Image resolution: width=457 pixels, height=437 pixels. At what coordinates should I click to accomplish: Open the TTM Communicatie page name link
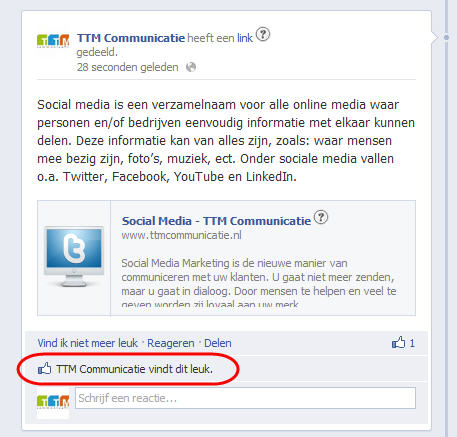coord(131,38)
